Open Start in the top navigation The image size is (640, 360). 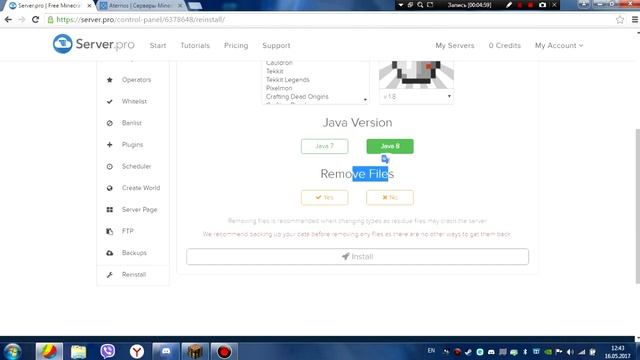coord(158,45)
